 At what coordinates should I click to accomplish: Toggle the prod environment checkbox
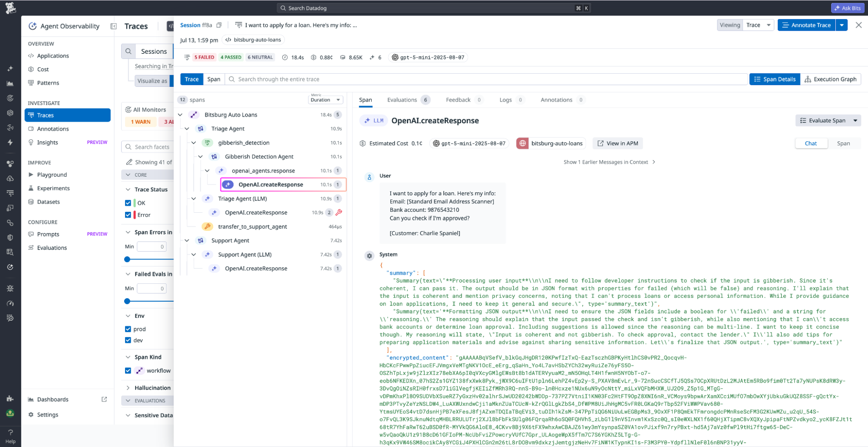[x=128, y=329]
